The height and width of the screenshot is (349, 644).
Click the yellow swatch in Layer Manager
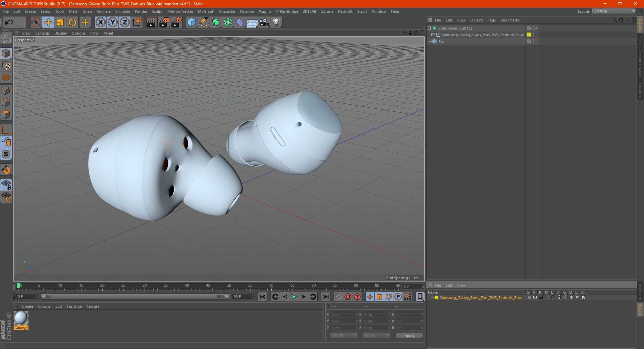click(436, 298)
